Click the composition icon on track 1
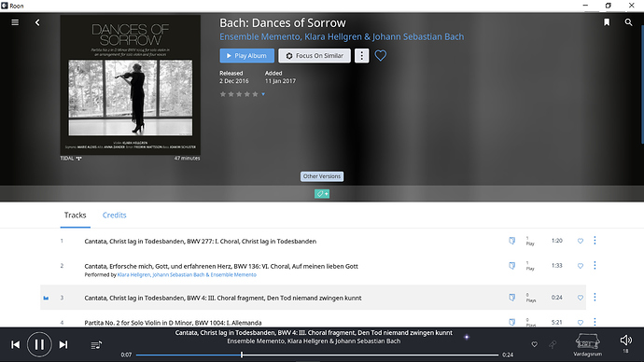The height and width of the screenshot is (362, 644). 511,241
